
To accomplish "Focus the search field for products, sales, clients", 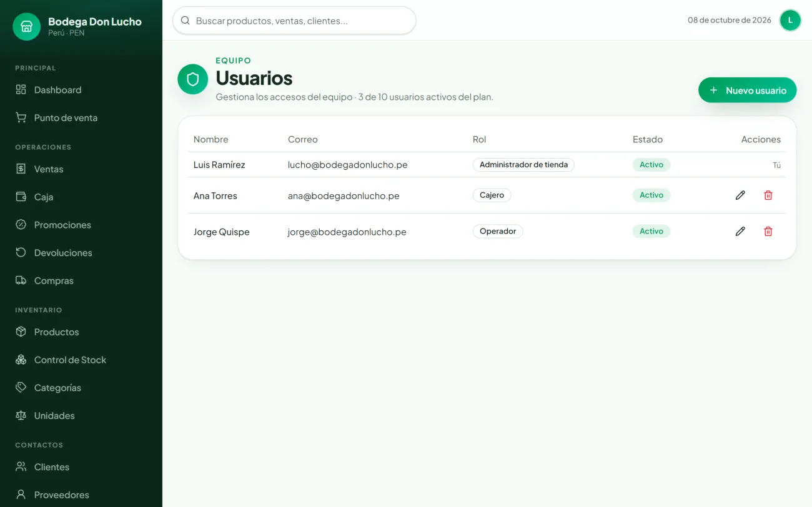I will click(x=294, y=21).
